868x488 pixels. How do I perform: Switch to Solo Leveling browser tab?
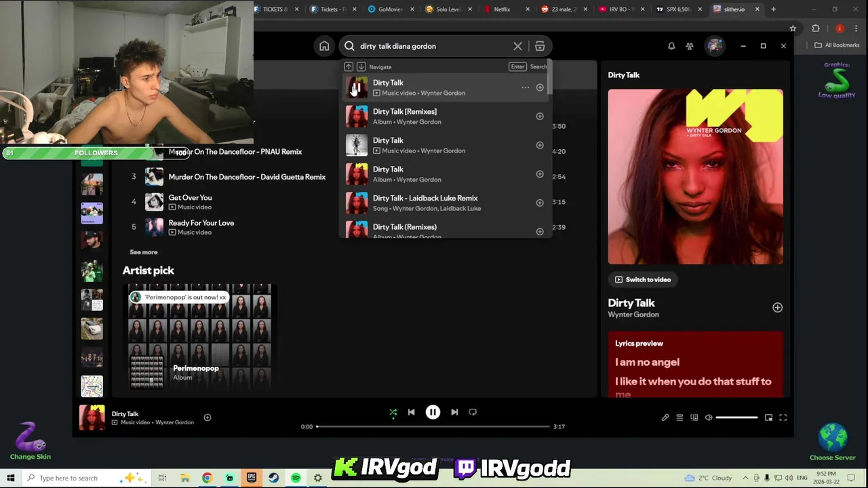click(448, 9)
